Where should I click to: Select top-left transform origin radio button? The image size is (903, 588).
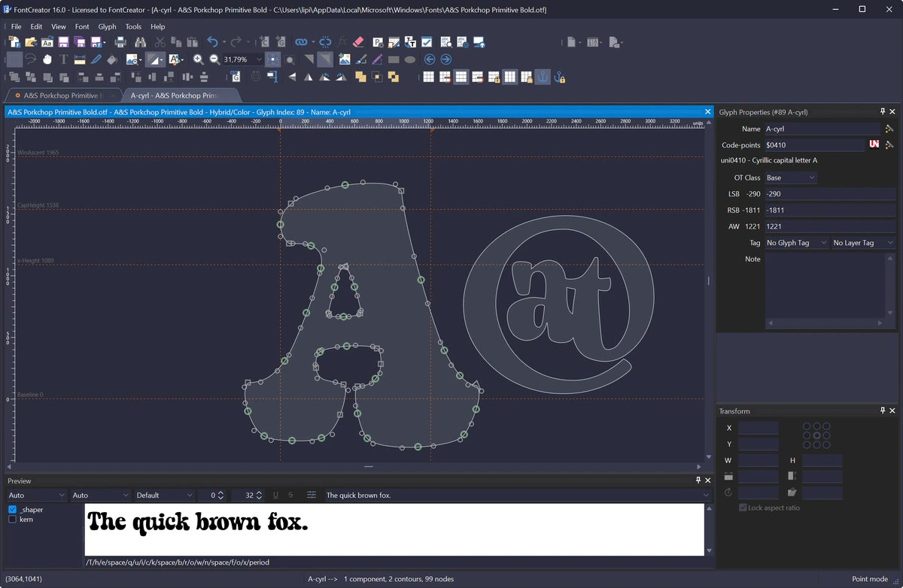point(807,426)
